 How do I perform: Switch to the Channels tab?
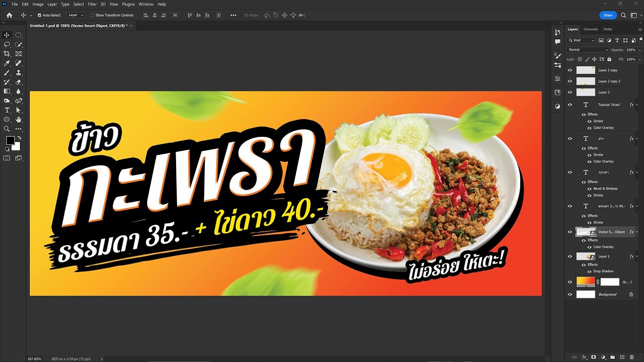click(x=591, y=29)
